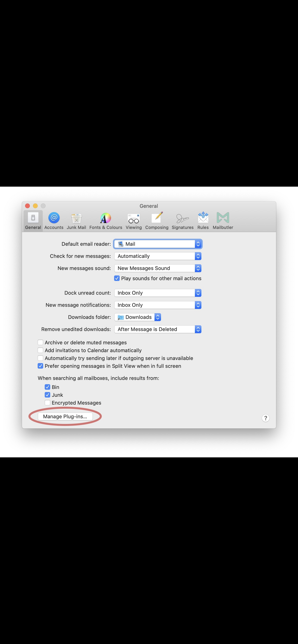298x644 pixels.
Task: Select the General preferences icon
Action: (33, 221)
